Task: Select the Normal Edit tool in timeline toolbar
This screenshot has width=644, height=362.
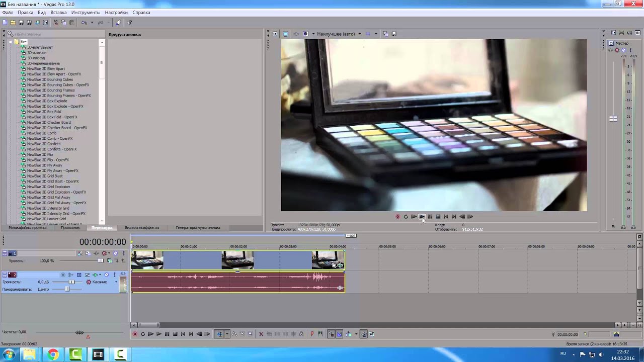Action: [219, 334]
